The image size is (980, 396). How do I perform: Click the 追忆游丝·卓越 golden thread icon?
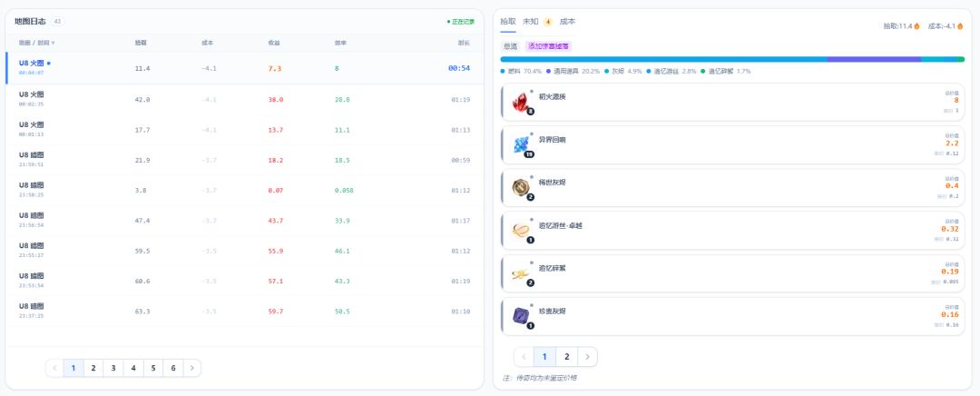tap(520, 231)
